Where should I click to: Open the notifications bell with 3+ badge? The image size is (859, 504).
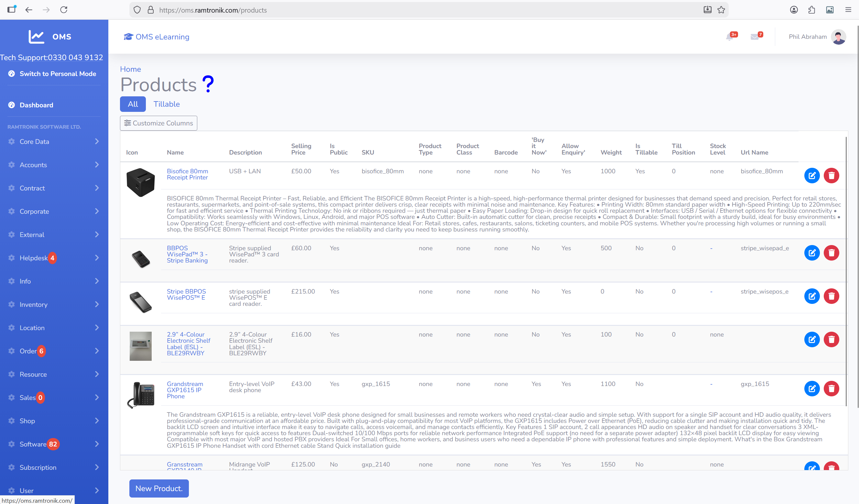(x=730, y=37)
